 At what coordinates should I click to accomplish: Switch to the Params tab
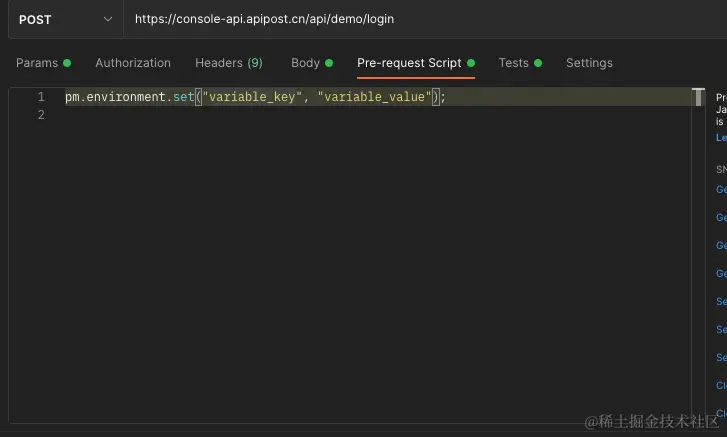[43, 63]
